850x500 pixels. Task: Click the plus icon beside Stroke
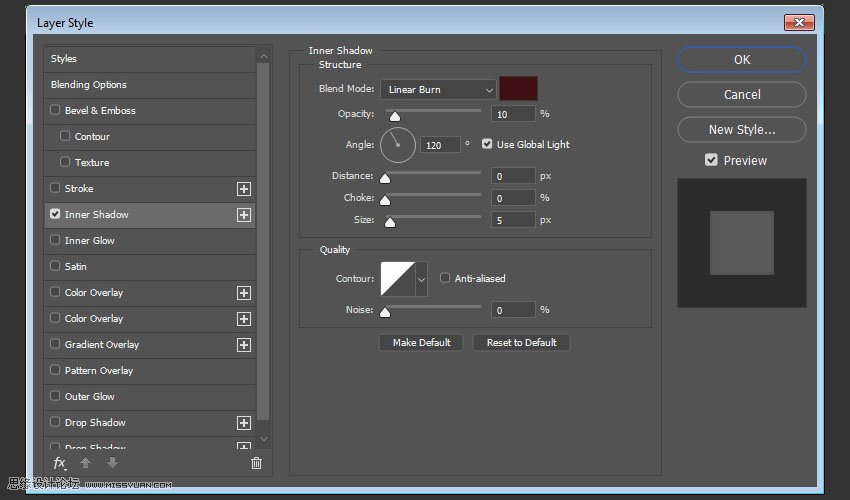[x=243, y=188]
